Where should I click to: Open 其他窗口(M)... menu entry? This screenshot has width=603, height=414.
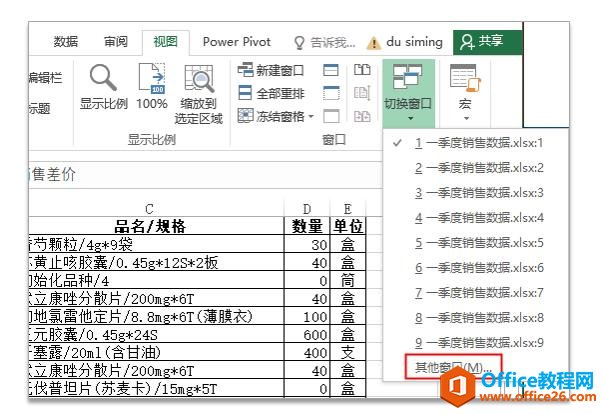pos(453,368)
